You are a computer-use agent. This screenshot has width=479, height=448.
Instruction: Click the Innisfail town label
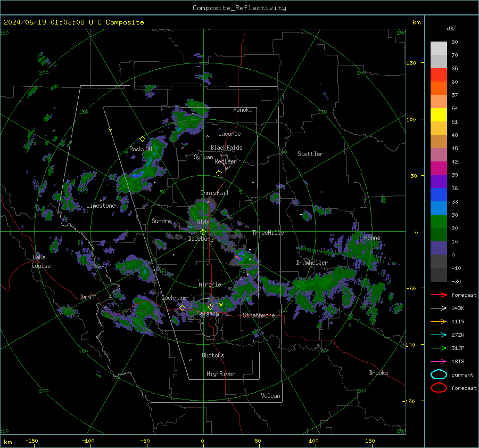click(214, 193)
